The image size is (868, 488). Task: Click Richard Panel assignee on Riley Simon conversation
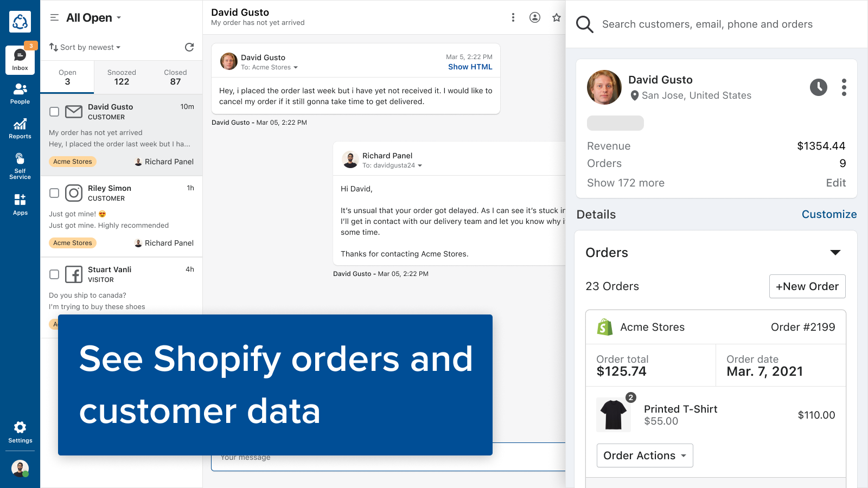pos(164,243)
